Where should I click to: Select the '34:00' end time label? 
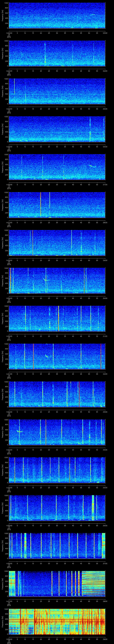click(105, 450)
